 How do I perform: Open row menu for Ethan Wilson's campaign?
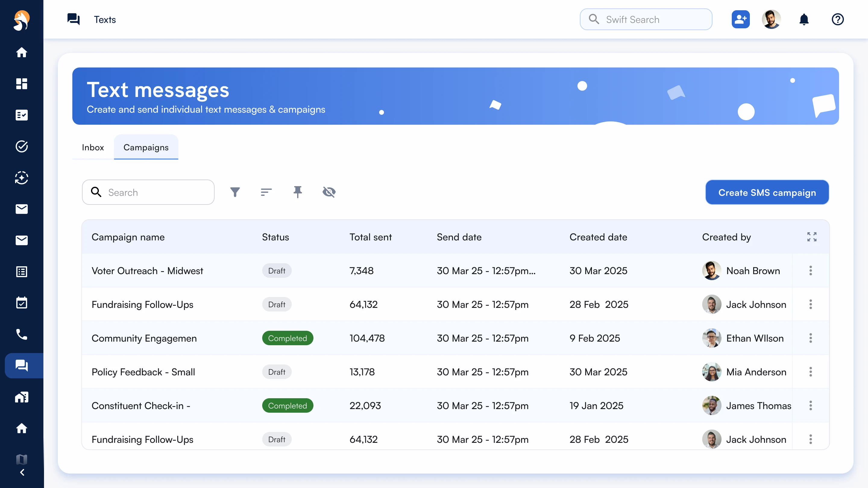[x=810, y=338]
